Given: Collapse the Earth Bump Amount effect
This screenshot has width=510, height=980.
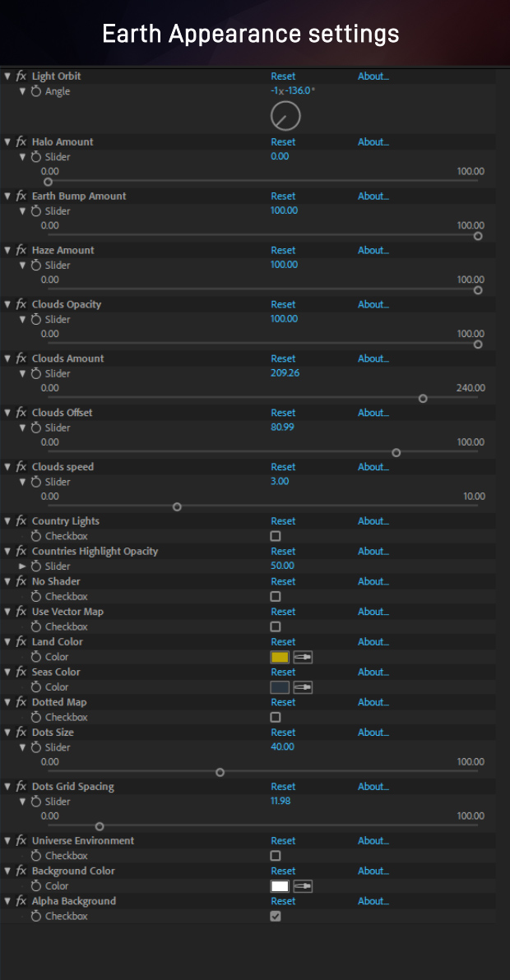Looking at the screenshot, I should 7,196.
